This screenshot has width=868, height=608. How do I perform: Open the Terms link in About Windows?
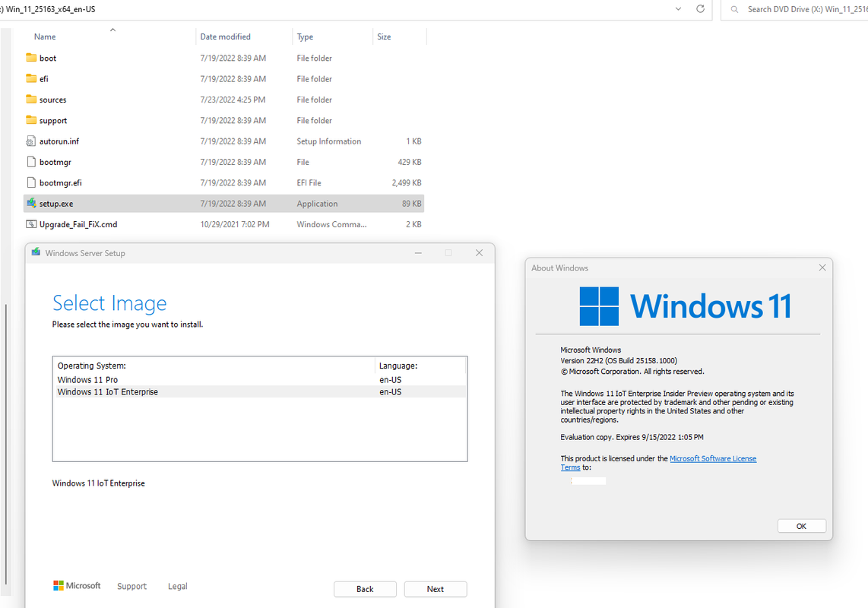(570, 467)
